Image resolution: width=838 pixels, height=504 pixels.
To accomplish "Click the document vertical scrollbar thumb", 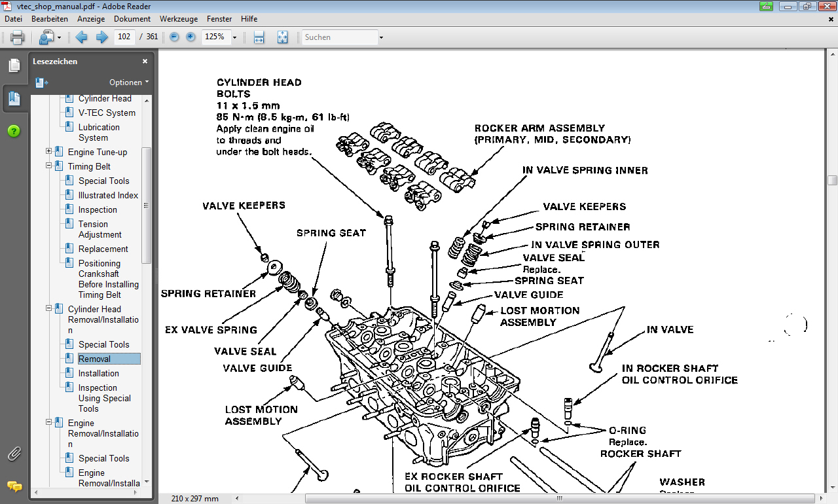I will click(x=832, y=180).
